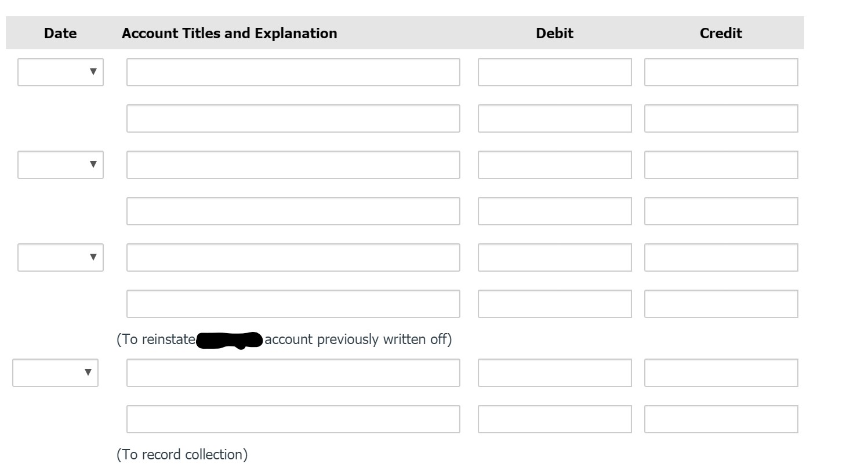Screen dimensions: 868x475
Task: Click the first Debit amount field
Action: click(554, 72)
